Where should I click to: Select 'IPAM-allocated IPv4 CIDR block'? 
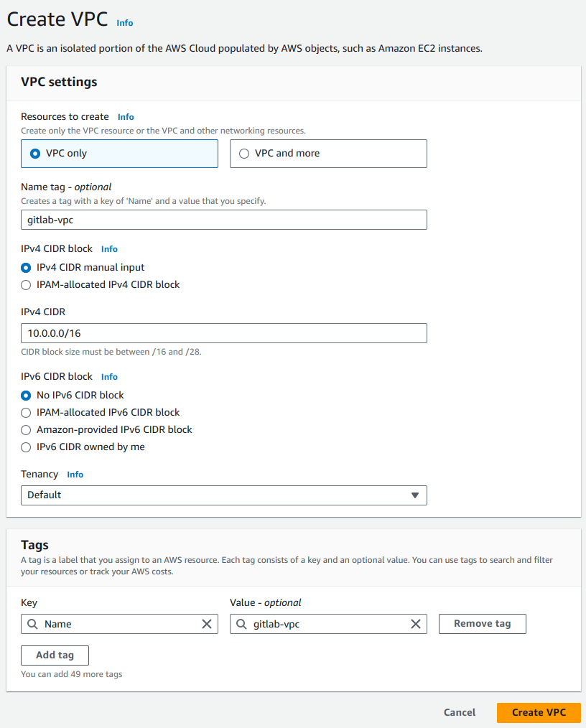(26, 284)
